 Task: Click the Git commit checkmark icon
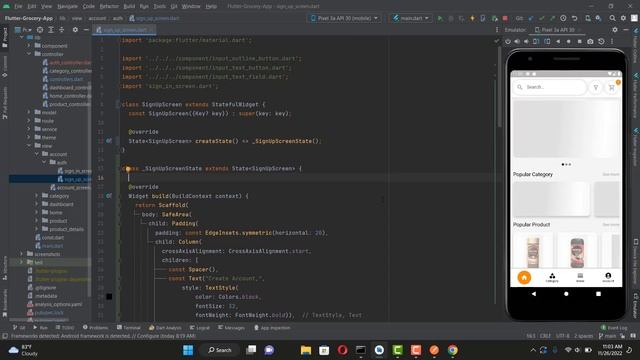coord(542,18)
